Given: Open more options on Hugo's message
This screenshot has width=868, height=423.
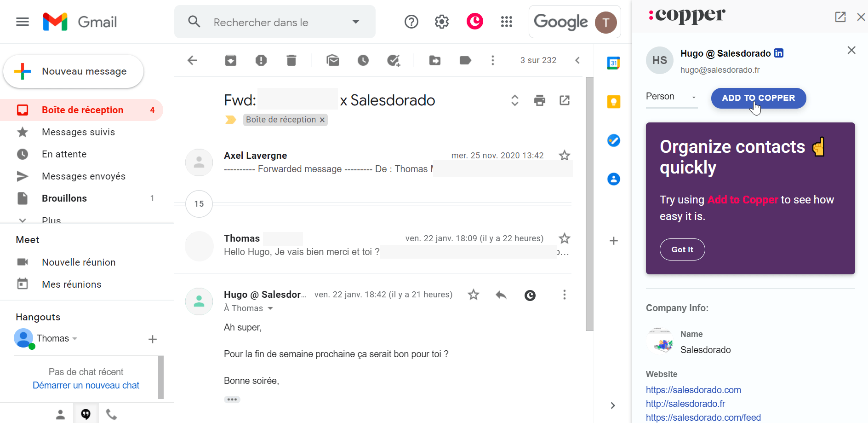Looking at the screenshot, I should [x=565, y=295].
